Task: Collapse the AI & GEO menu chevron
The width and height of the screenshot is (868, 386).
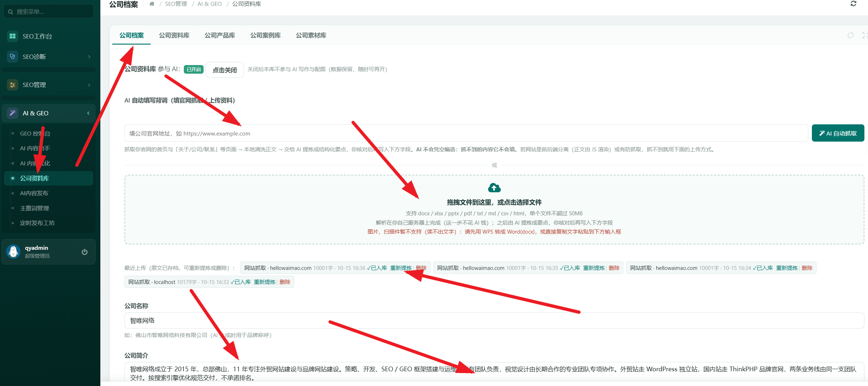Action: [x=88, y=113]
